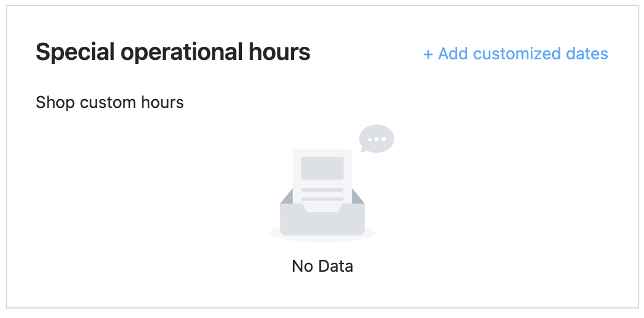Click the word dates in the link
The height and width of the screenshot is (318, 644).
coord(586,54)
